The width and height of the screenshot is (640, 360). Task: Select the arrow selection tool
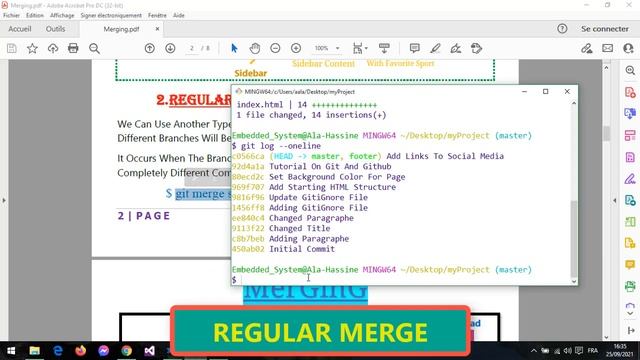click(234, 49)
